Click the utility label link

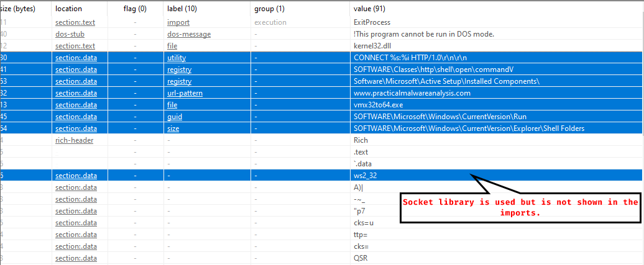tap(177, 58)
